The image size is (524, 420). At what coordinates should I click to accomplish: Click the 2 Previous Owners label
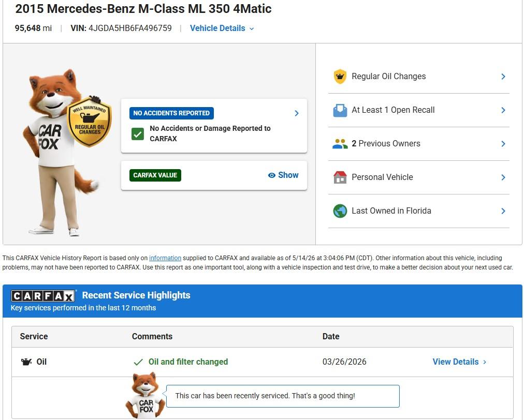coord(386,144)
